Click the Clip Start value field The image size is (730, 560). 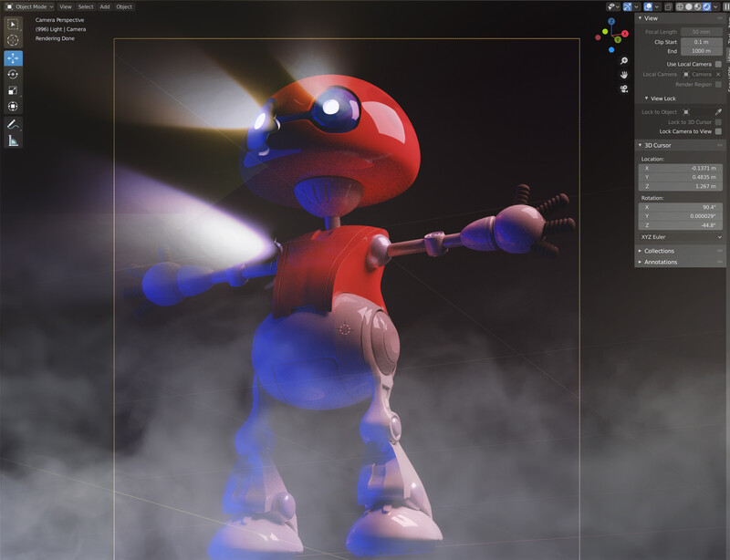pos(701,42)
